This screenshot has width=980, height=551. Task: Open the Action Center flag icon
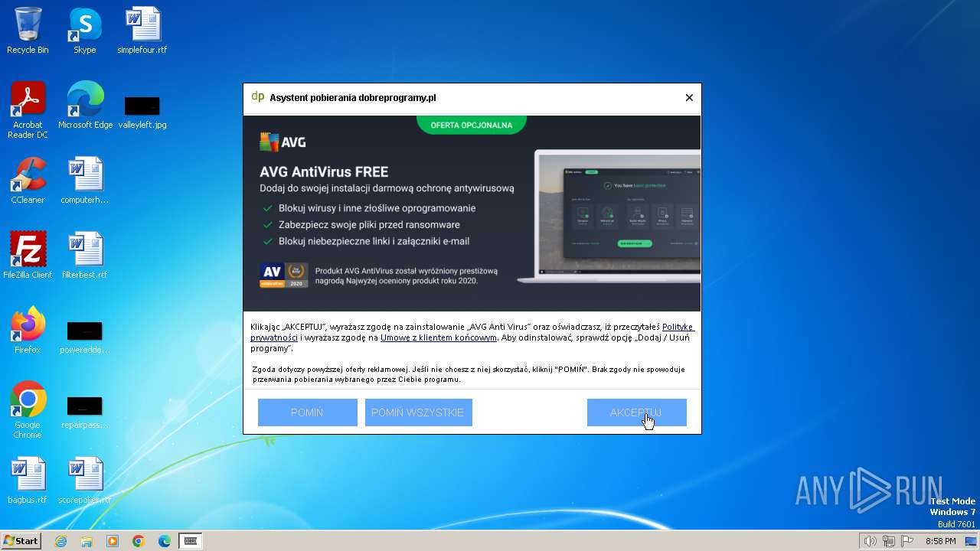coord(907,541)
